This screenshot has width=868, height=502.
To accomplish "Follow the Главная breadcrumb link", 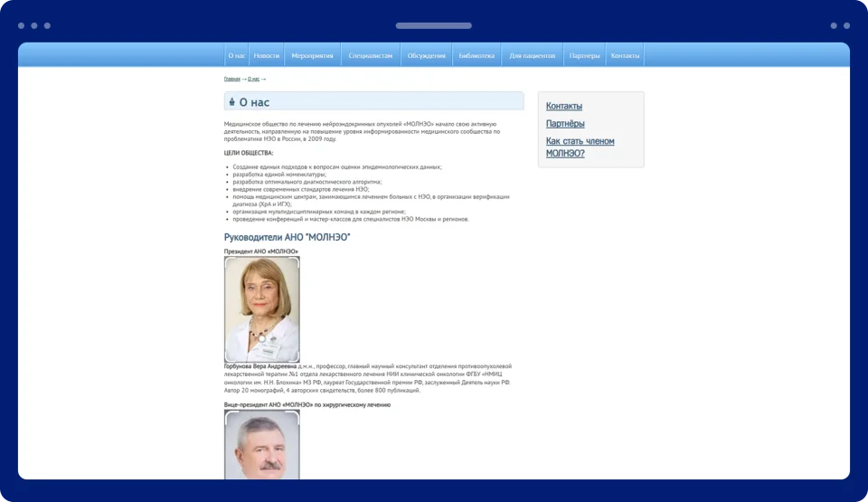I will click(232, 79).
